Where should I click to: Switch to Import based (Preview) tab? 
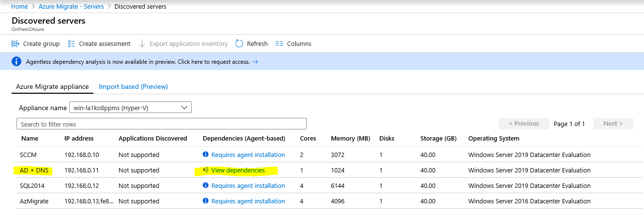pyautogui.click(x=134, y=86)
